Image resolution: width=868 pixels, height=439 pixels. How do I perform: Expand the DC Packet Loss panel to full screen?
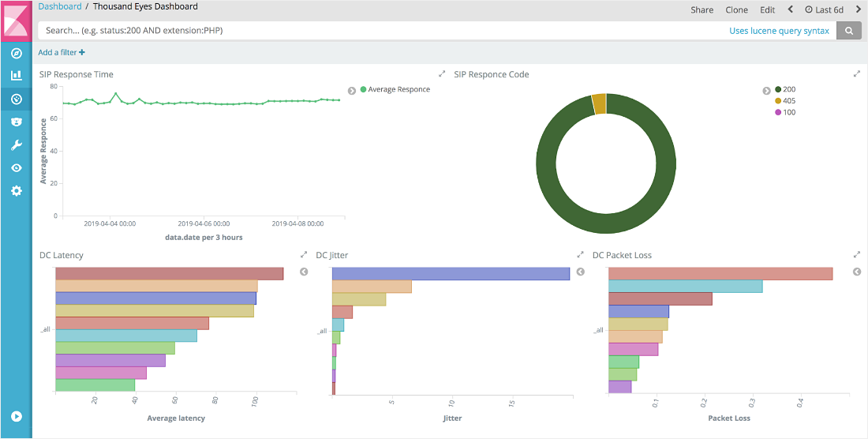pos(857,255)
